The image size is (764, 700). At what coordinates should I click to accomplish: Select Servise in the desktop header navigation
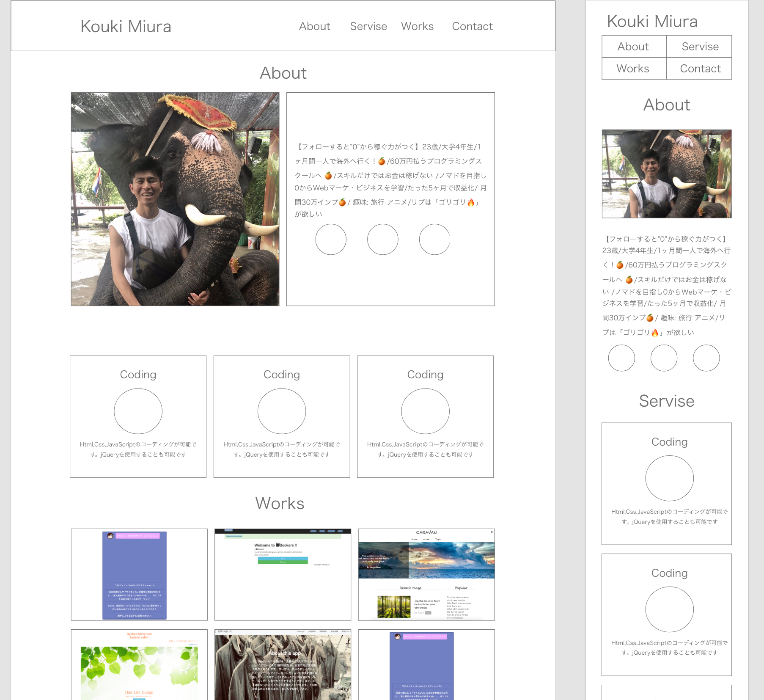click(x=368, y=26)
